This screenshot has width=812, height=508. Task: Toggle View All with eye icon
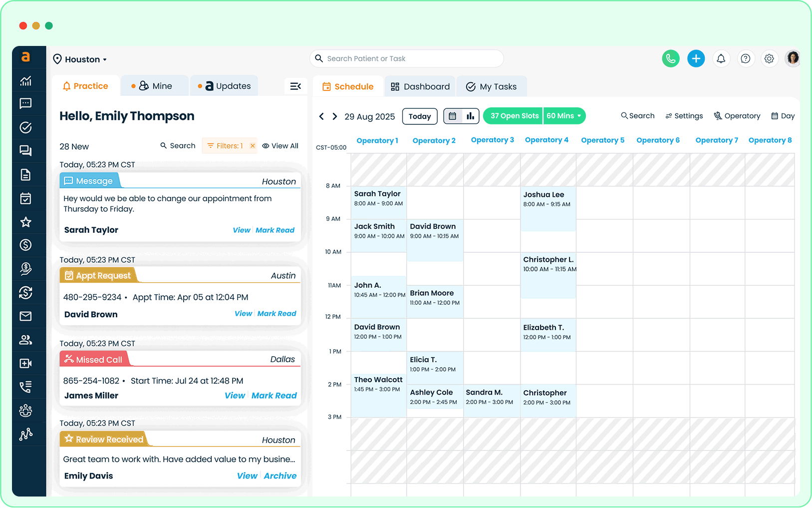(280, 146)
